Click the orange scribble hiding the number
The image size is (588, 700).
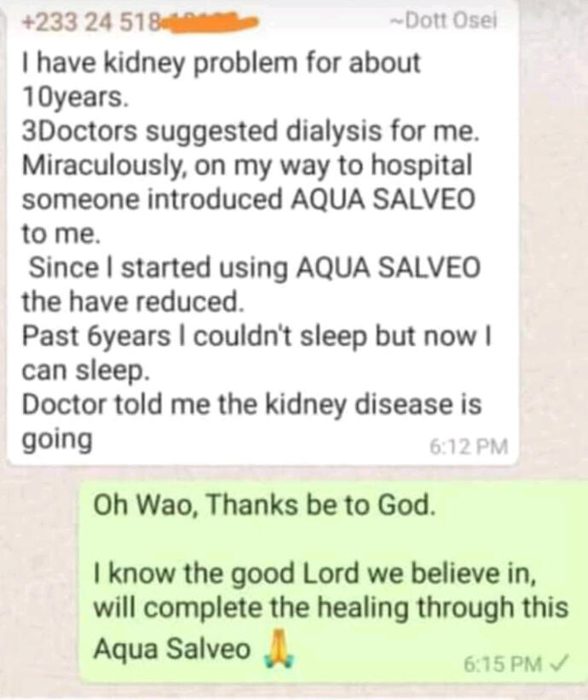[207, 21]
